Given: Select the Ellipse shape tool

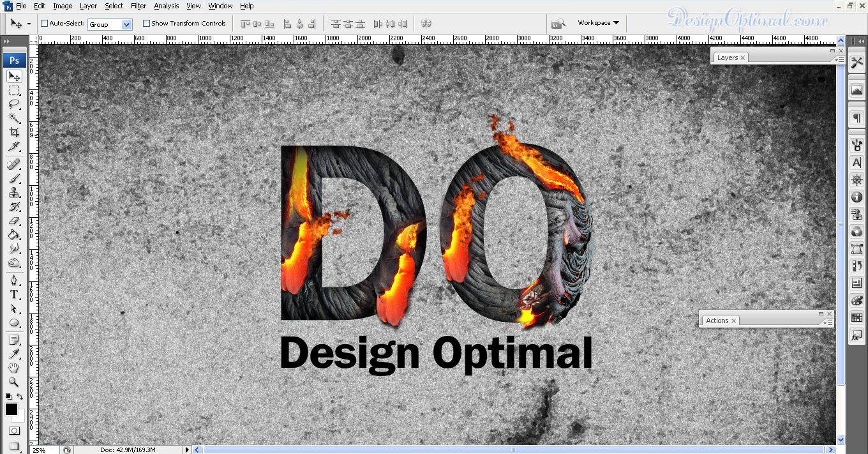Looking at the screenshot, I should [14, 322].
